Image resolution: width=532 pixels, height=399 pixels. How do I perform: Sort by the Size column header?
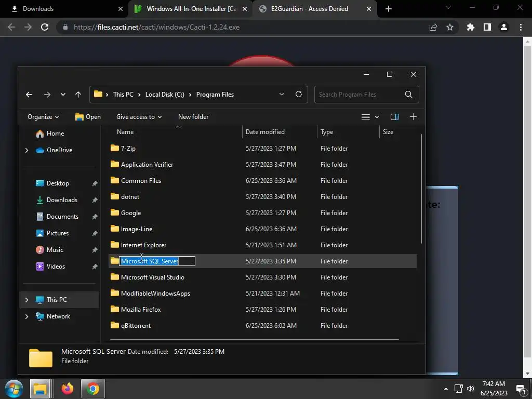(388, 131)
